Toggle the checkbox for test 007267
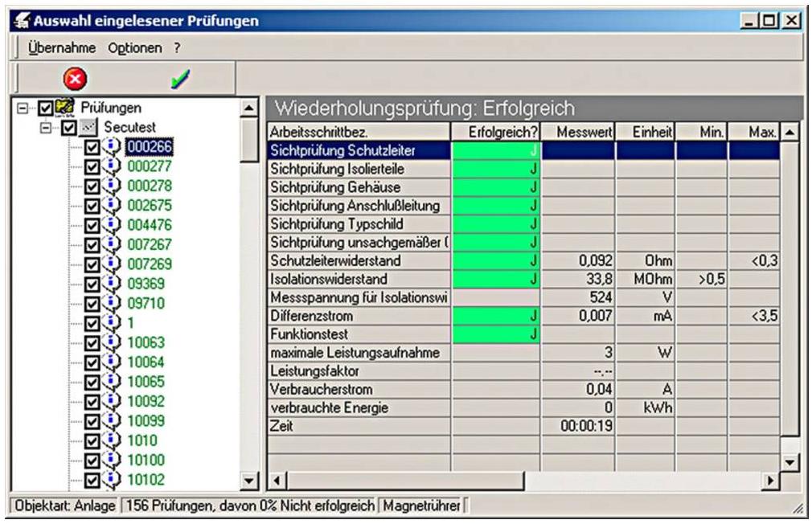This screenshot has width=812, height=524. click(91, 244)
